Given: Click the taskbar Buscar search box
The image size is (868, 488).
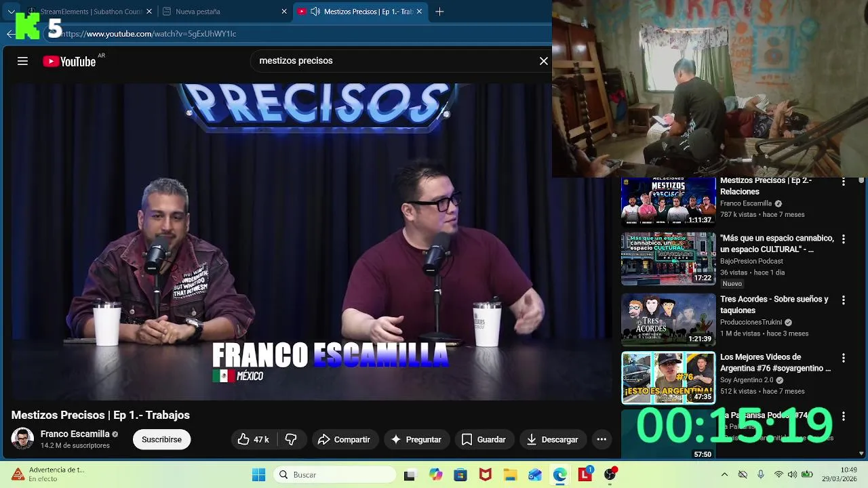Looking at the screenshot, I should click(334, 474).
